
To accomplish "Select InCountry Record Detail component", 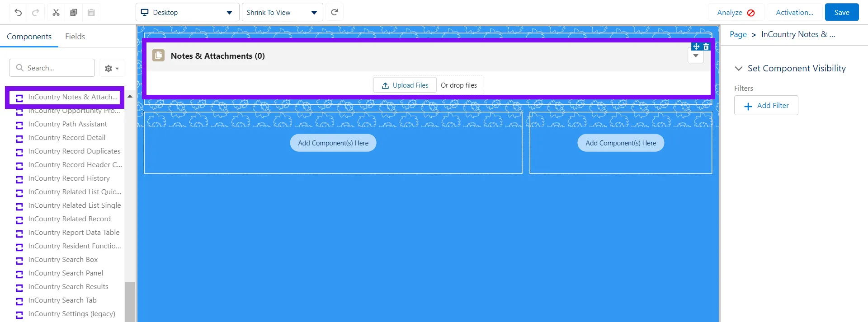I will 66,138.
